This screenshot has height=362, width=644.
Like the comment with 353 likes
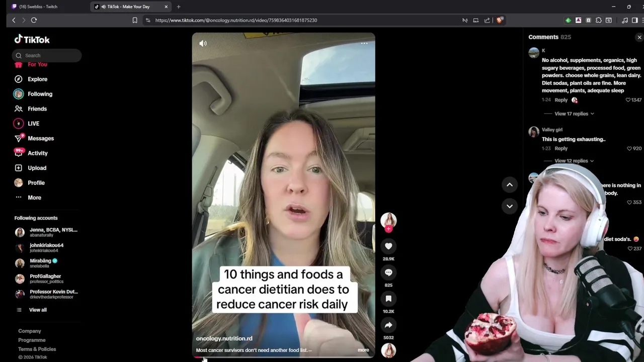coord(629,203)
